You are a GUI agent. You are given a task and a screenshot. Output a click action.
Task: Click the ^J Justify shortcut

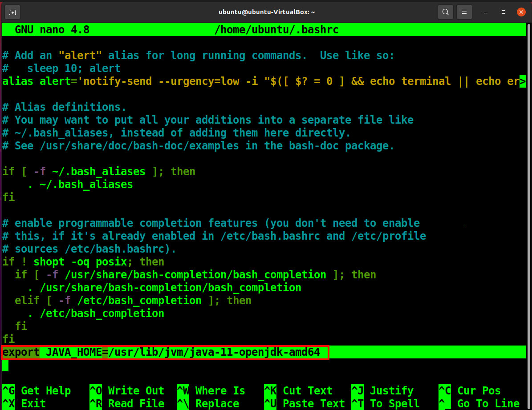tap(383, 391)
